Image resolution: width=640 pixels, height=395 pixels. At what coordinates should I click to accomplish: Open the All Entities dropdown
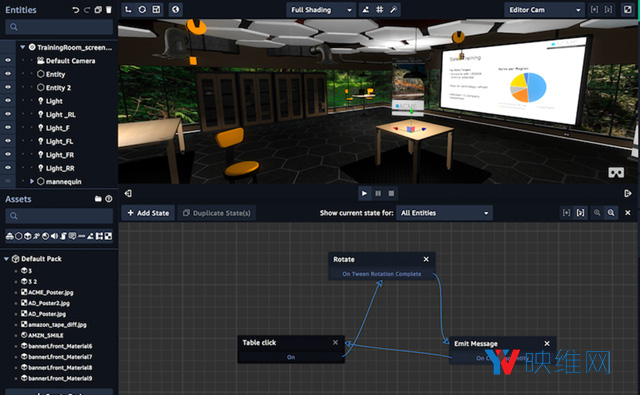(444, 213)
